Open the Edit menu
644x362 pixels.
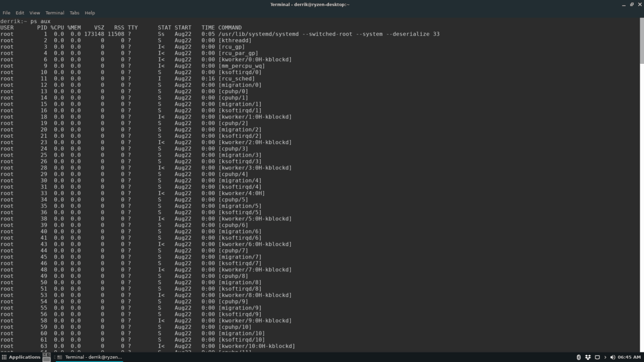20,12
